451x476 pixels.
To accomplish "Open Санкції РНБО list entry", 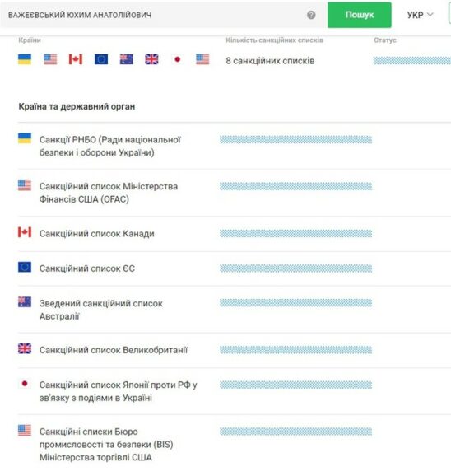I will pos(110,146).
